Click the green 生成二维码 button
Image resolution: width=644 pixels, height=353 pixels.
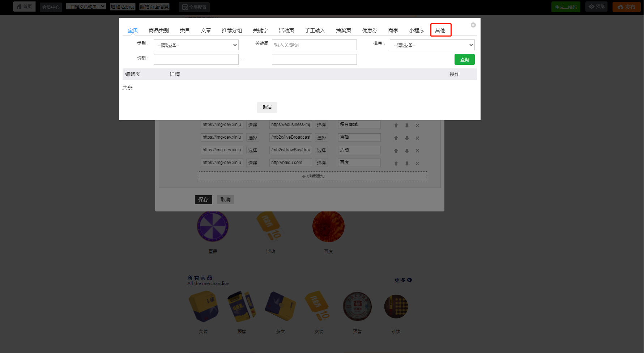[x=566, y=7]
